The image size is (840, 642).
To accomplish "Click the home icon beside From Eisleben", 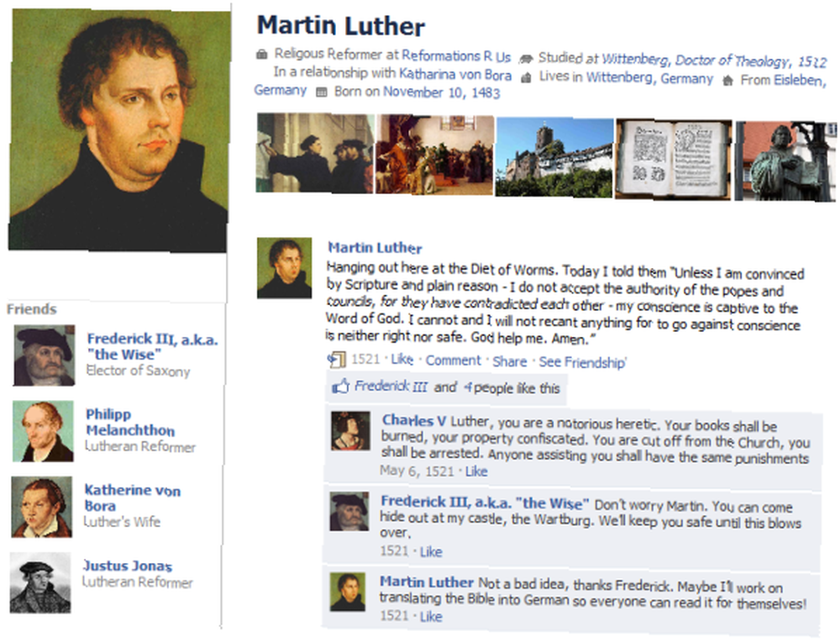I will 727,81.
